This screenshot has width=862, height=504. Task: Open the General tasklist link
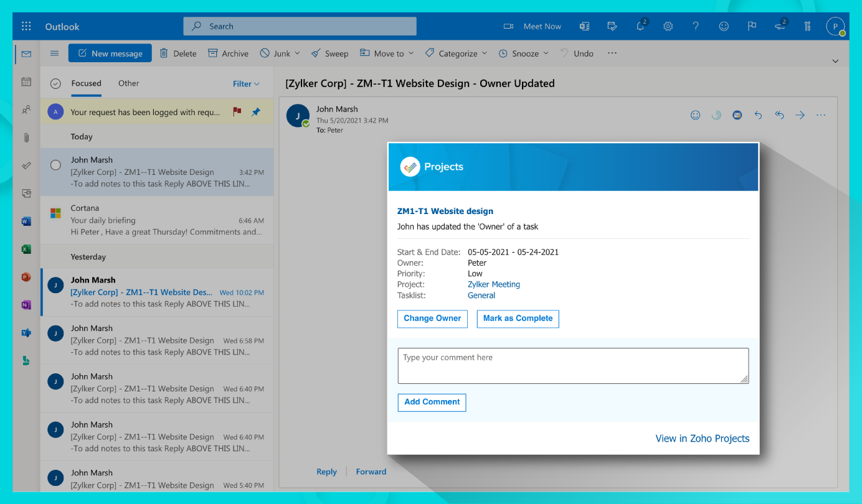coord(481,296)
